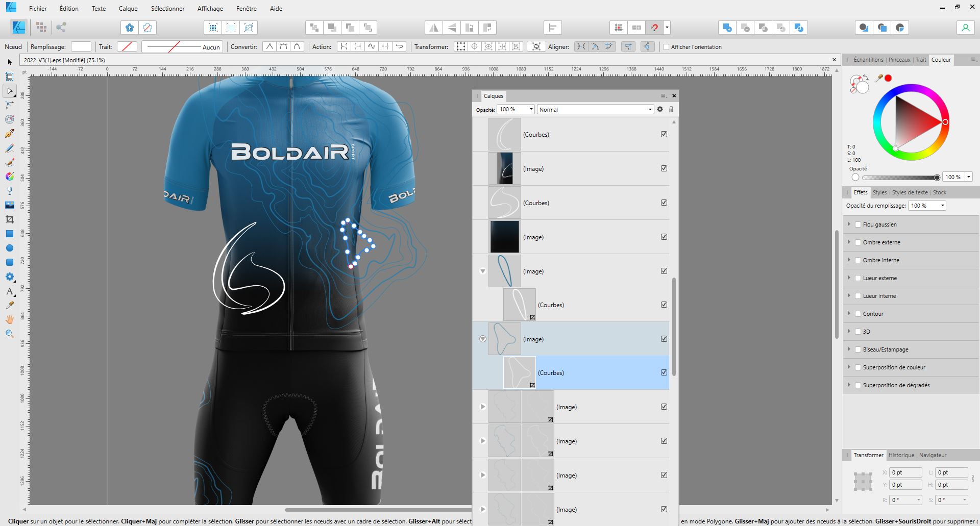The image size is (980, 526).
Task: Enable the Ombre interne effect
Action: point(858,260)
